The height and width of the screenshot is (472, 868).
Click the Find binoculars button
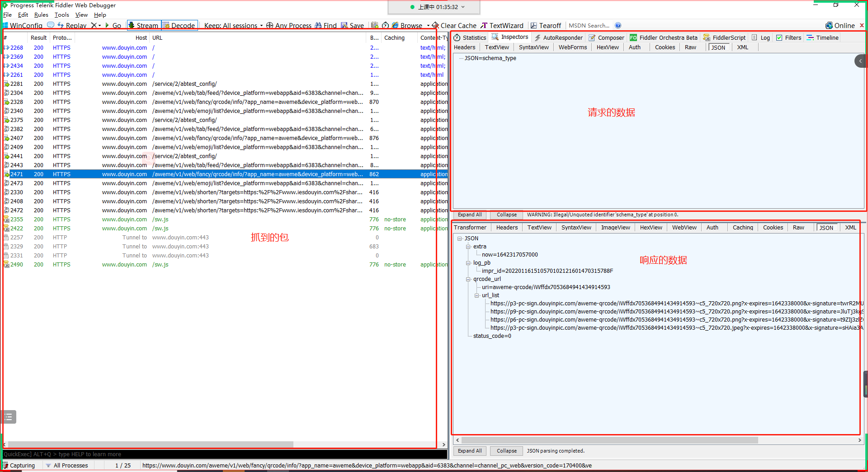[x=326, y=26]
